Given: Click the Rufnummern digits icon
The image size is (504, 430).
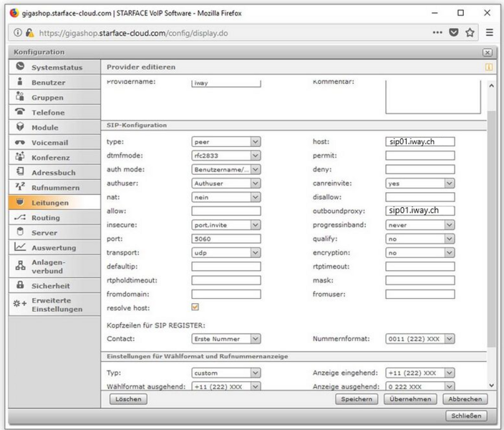Looking at the screenshot, I should click(20, 186).
